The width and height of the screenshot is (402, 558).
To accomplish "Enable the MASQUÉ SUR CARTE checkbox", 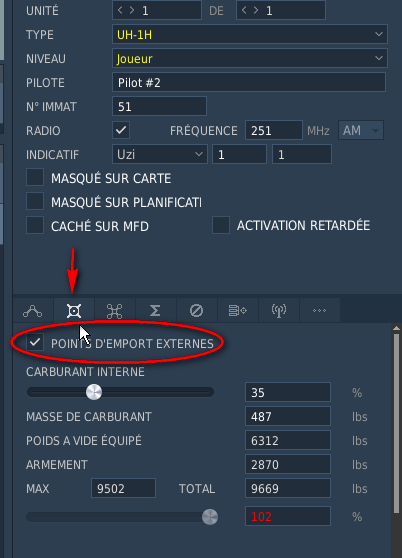I will coord(35,177).
